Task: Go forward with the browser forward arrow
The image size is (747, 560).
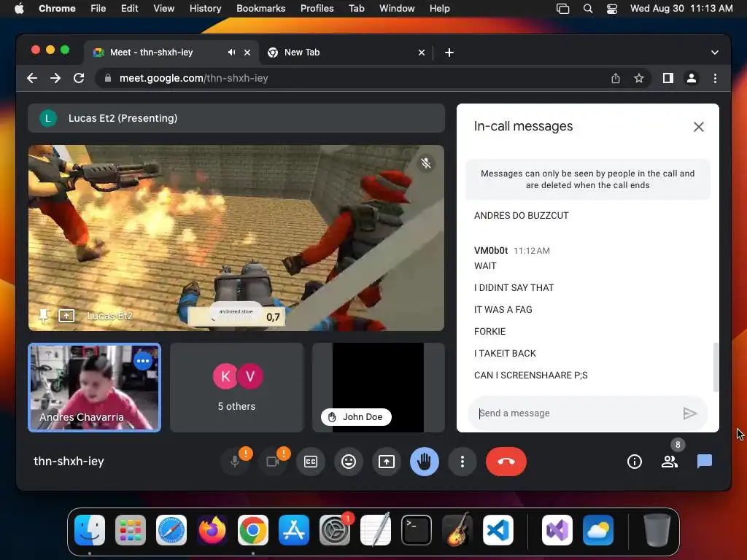Action: pyautogui.click(x=55, y=78)
